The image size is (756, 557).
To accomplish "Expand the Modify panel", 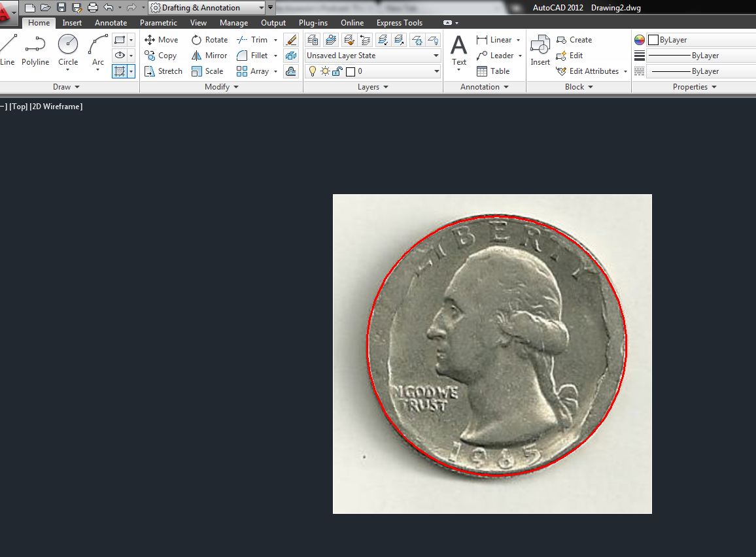I will pos(222,87).
